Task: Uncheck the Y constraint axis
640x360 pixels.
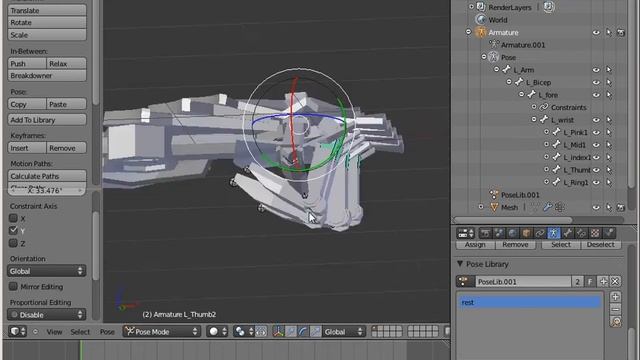Action: coord(13,231)
